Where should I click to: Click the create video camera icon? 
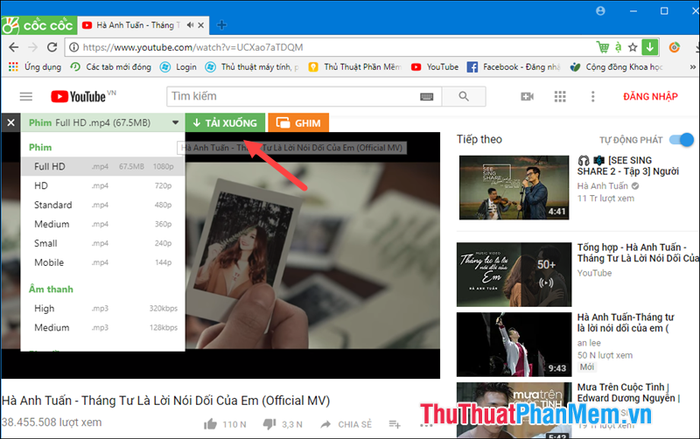[x=527, y=96]
